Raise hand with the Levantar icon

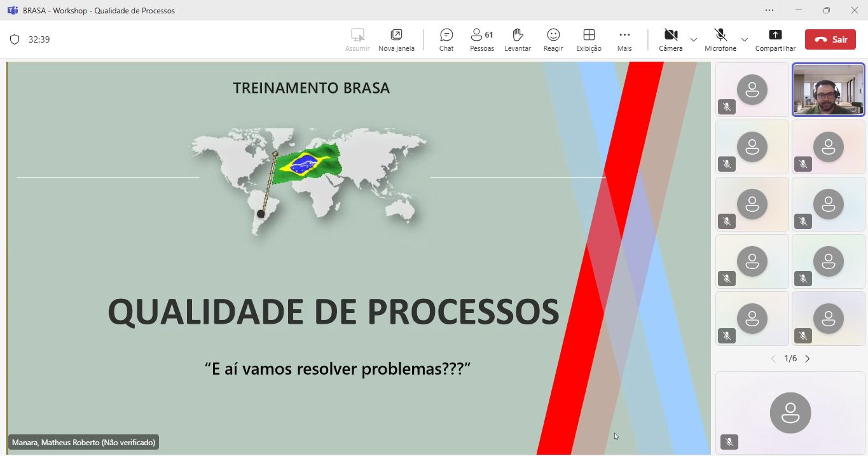[517, 39]
